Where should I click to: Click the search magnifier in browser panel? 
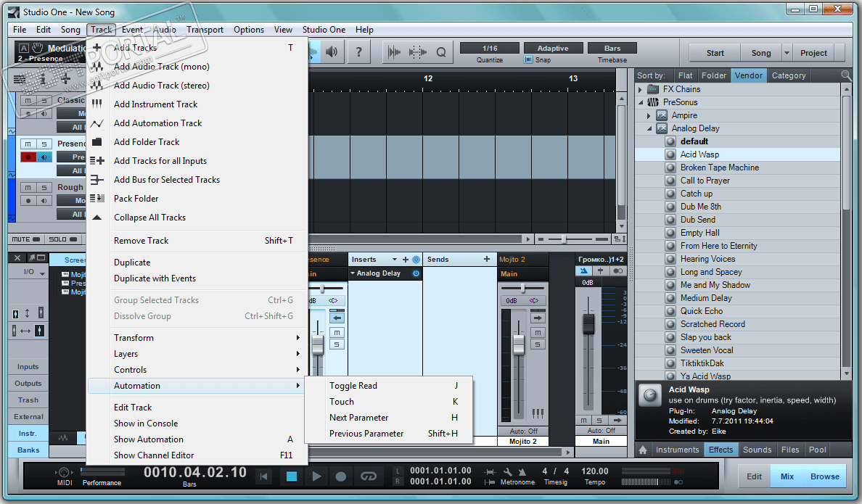[846, 75]
